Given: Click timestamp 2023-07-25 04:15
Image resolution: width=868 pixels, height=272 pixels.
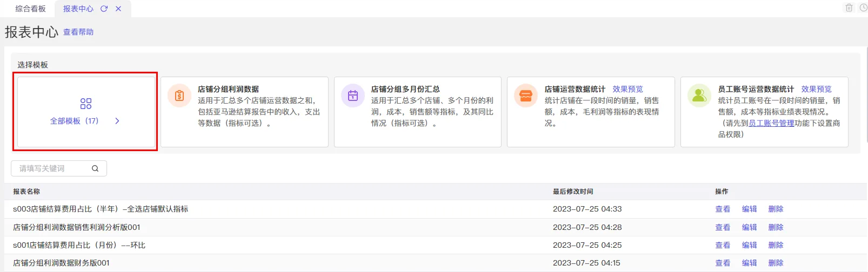Looking at the screenshot, I should [x=586, y=263].
